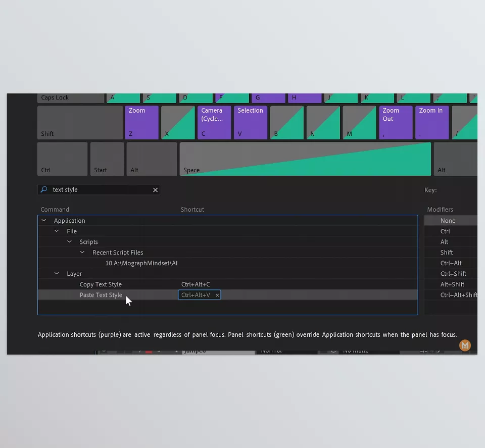Image resolution: width=485 pixels, height=448 pixels.
Task: Select the Ctrl+Shift modifier row
Action: tap(451, 274)
